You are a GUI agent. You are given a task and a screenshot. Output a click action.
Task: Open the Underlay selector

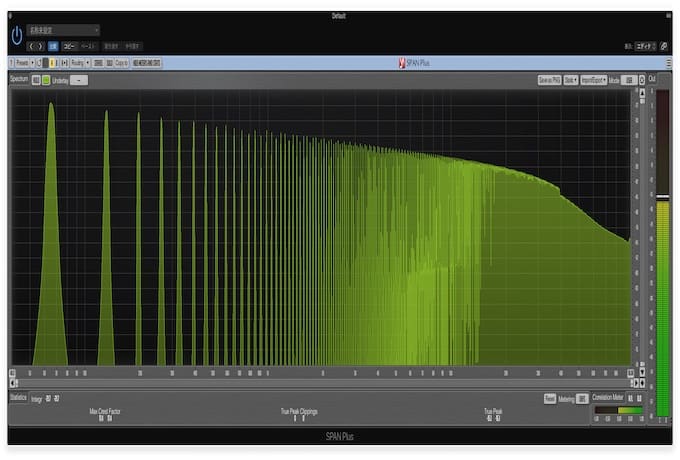click(79, 79)
